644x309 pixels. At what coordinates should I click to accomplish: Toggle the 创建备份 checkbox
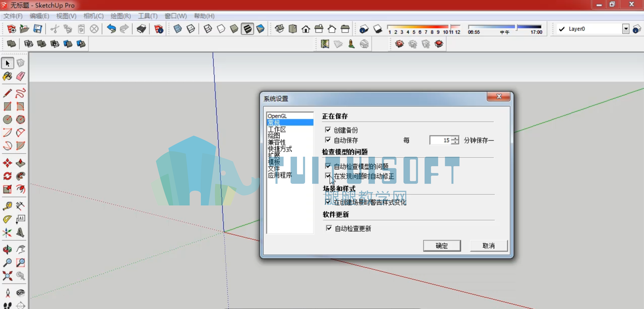point(328,130)
